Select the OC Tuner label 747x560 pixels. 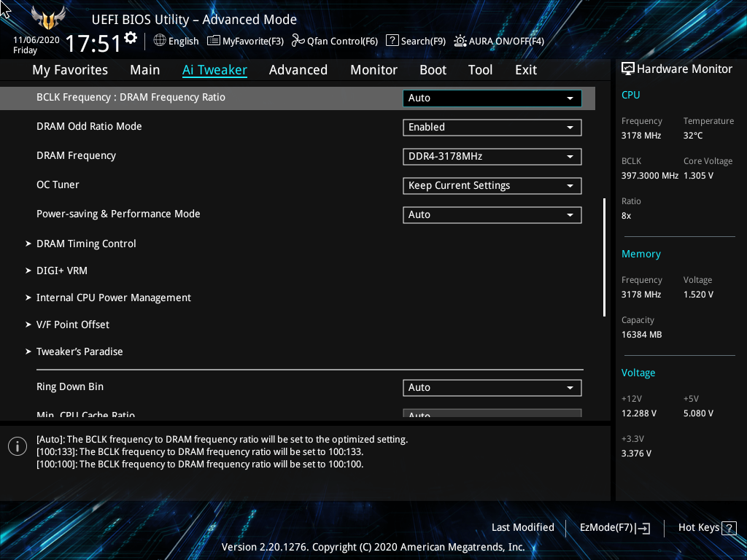coord(58,184)
